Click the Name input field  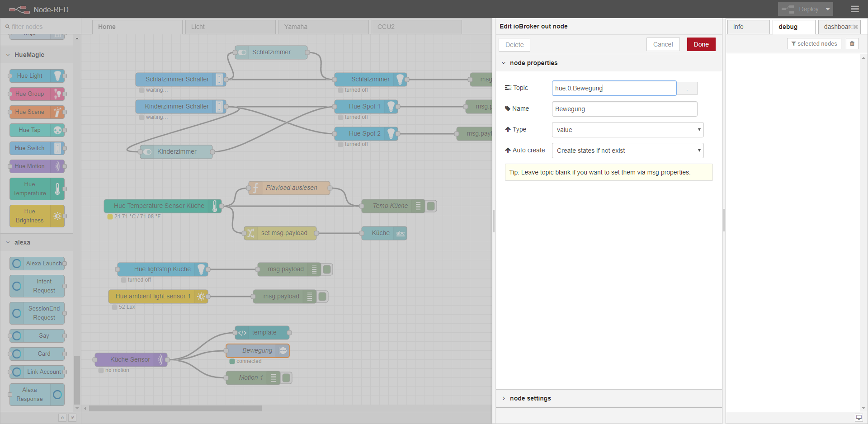tap(624, 109)
